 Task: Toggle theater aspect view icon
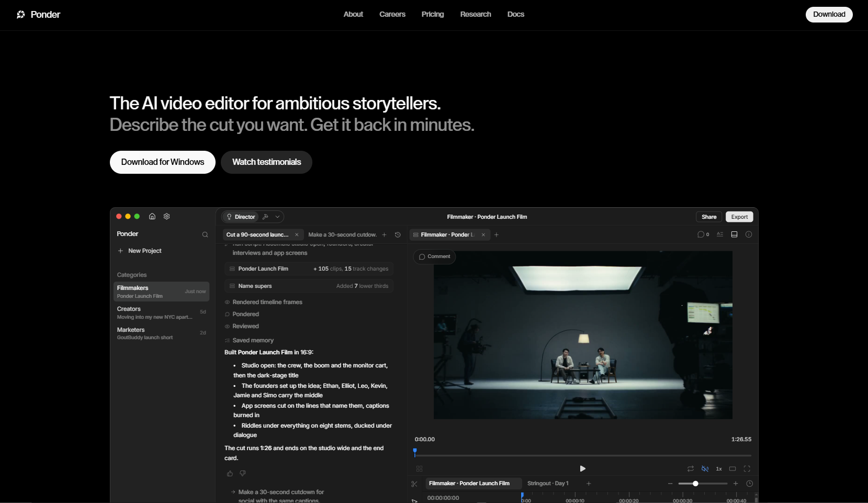pos(732,469)
